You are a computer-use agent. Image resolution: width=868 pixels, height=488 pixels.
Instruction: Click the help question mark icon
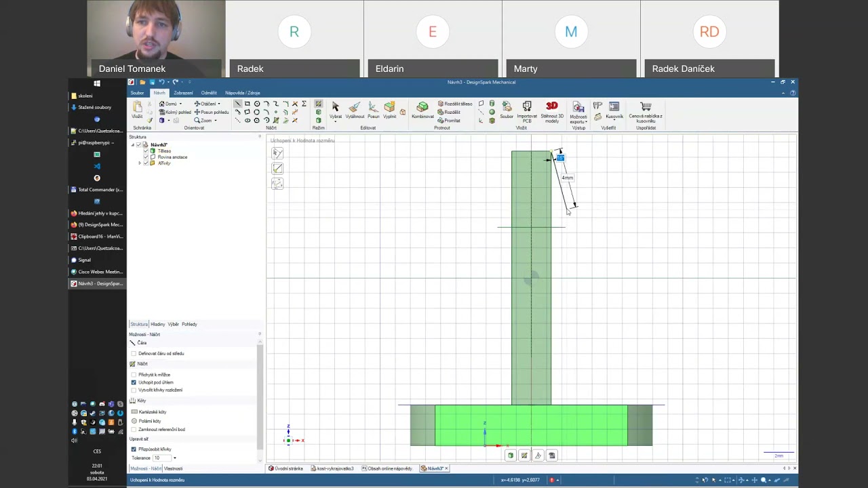pyautogui.click(x=793, y=93)
